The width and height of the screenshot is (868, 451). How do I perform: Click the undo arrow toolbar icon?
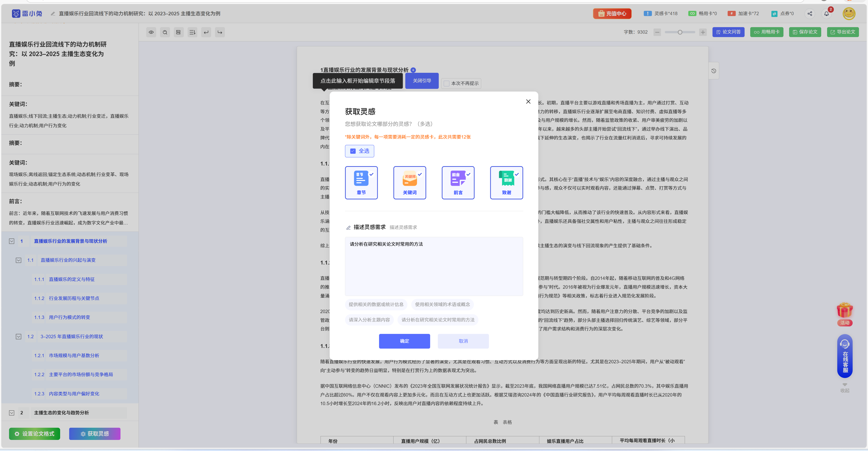coord(206,32)
